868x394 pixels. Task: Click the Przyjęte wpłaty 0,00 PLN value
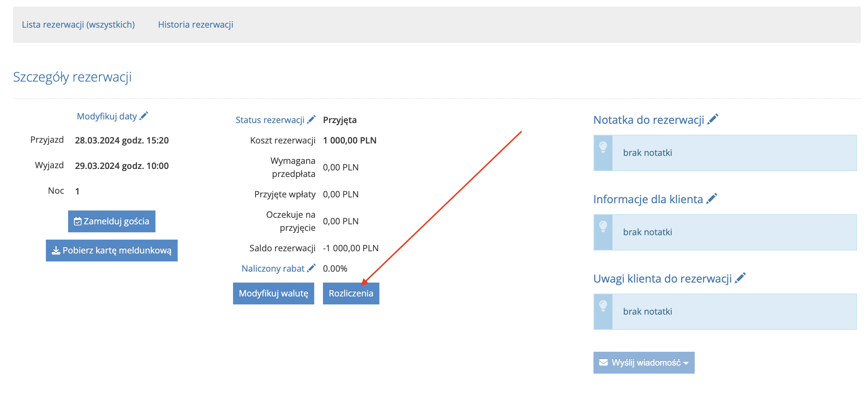[x=341, y=194]
